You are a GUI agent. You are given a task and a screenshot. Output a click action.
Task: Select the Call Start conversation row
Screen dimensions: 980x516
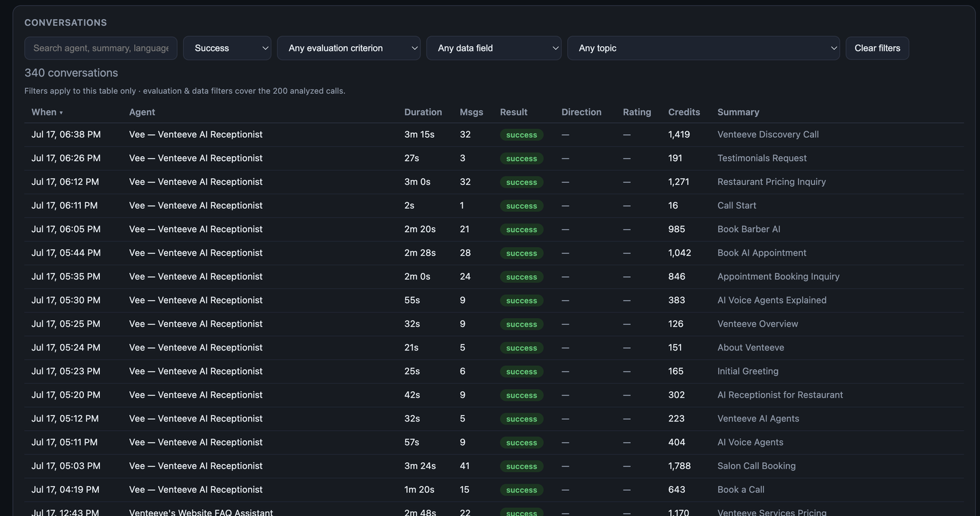click(494, 206)
